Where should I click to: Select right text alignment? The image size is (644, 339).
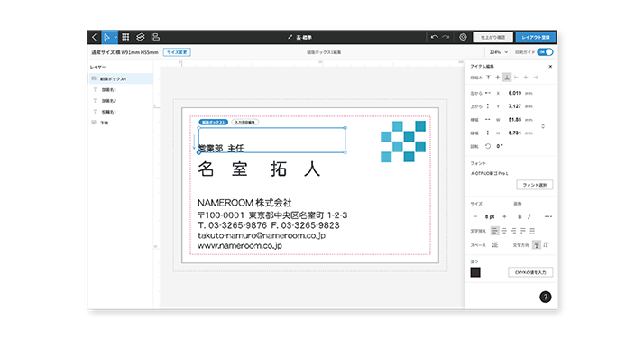click(513, 231)
